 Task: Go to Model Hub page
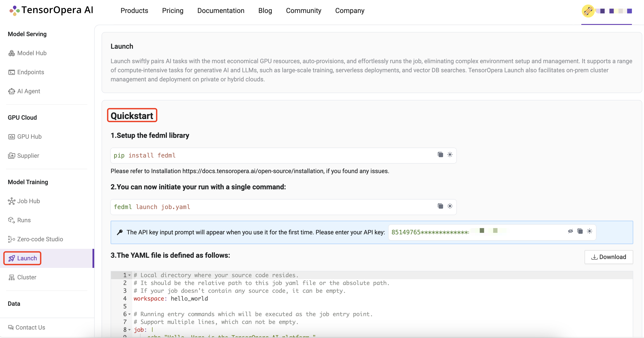32,53
